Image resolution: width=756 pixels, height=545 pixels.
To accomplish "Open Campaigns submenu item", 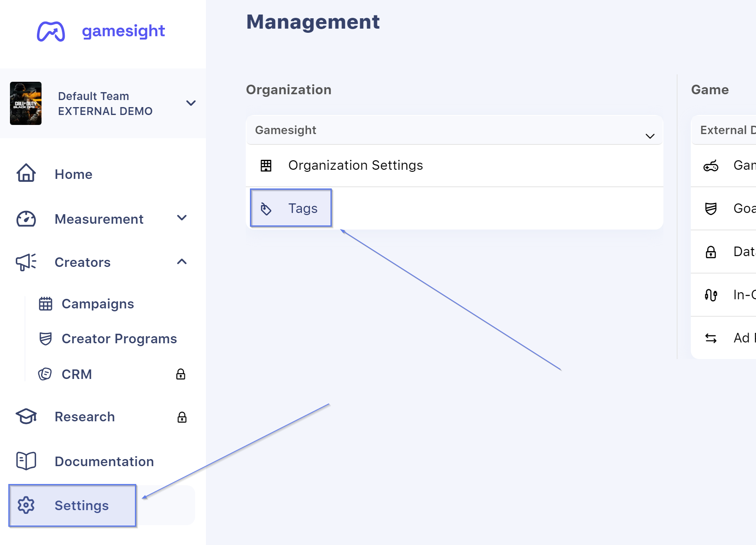I will click(x=98, y=304).
